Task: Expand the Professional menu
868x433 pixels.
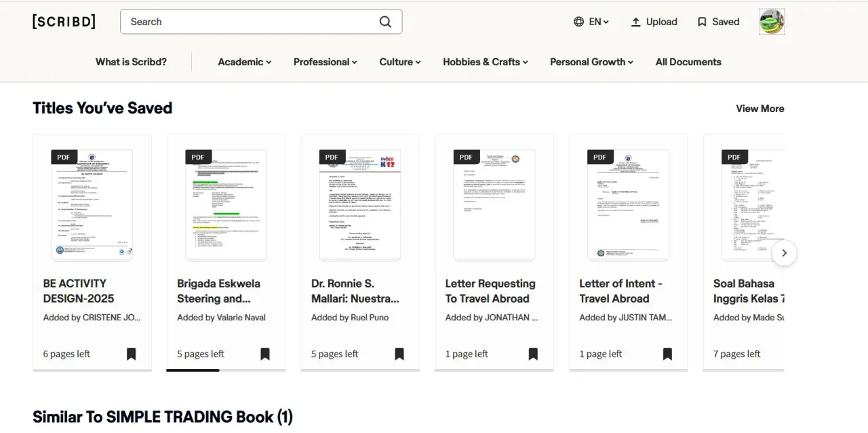Action: click(325, 62)
